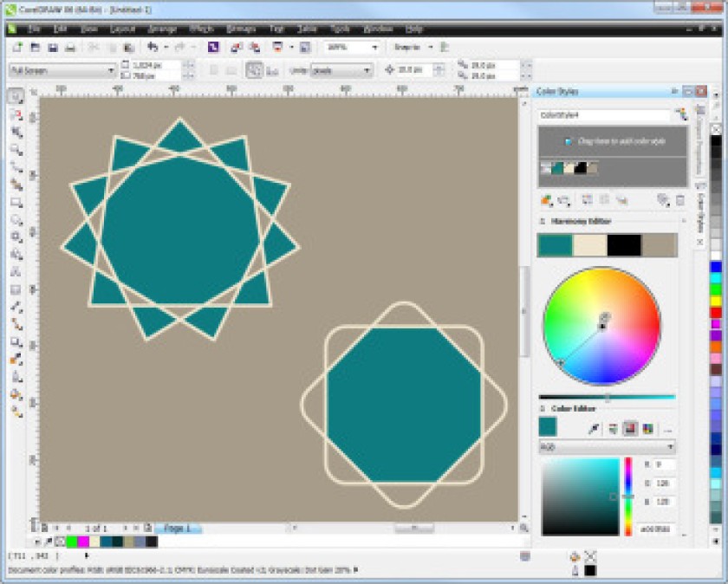Open the Arrange menu
728x584 pixels.
coord(162,29)
